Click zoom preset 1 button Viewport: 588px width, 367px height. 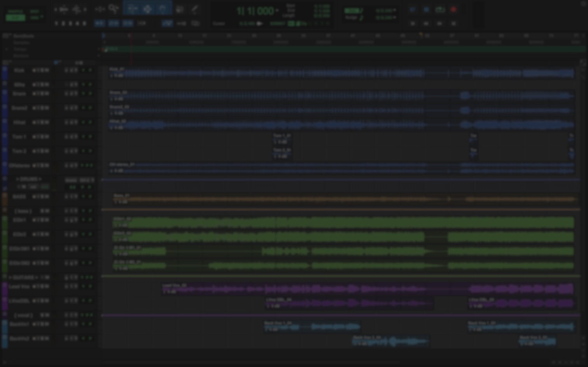click(x=56, y=23)
